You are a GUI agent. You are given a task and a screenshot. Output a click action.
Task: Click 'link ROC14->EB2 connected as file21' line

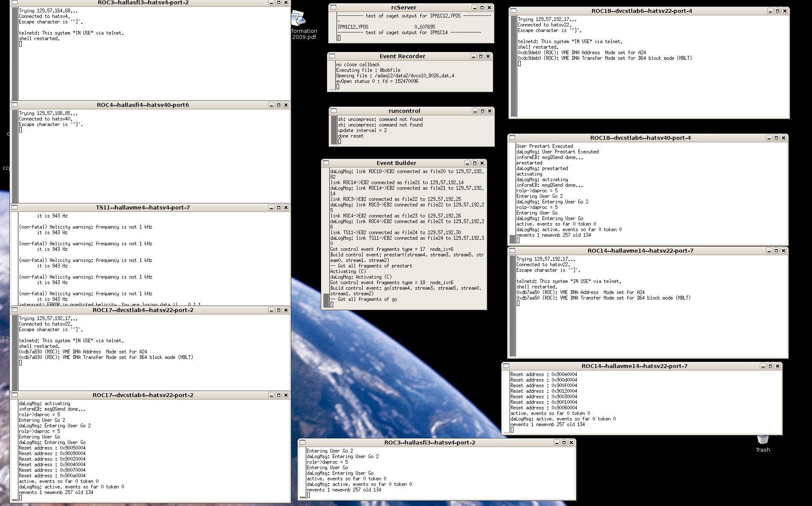[x=397, y=182]
